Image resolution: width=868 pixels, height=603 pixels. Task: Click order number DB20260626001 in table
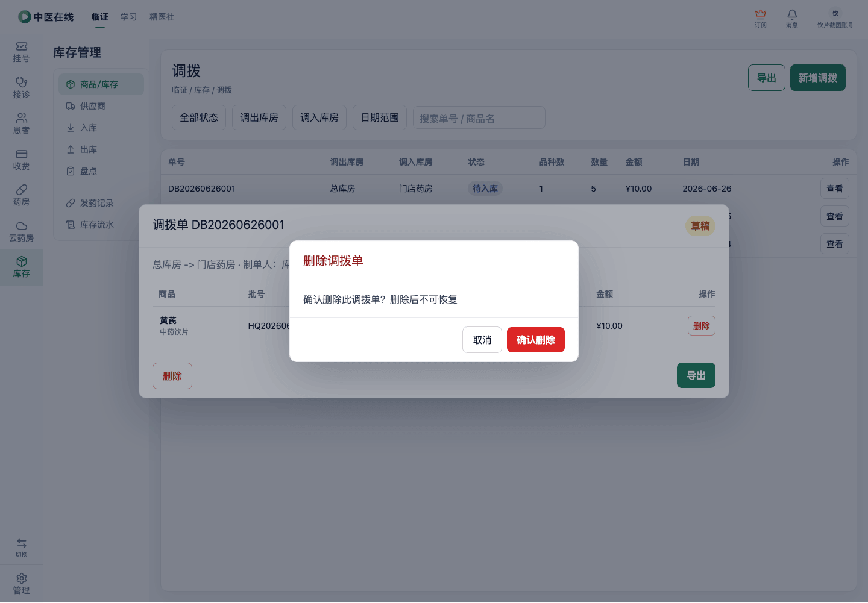pyautogui.click(x=202, y=189)
